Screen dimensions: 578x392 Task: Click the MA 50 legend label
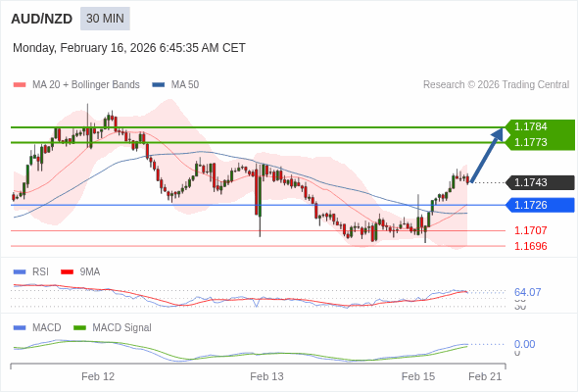[x=185, y=85]
